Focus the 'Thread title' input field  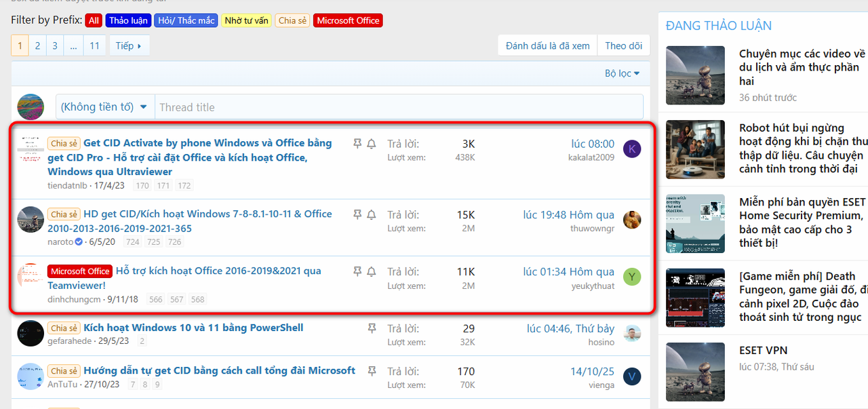click(399, 106)
